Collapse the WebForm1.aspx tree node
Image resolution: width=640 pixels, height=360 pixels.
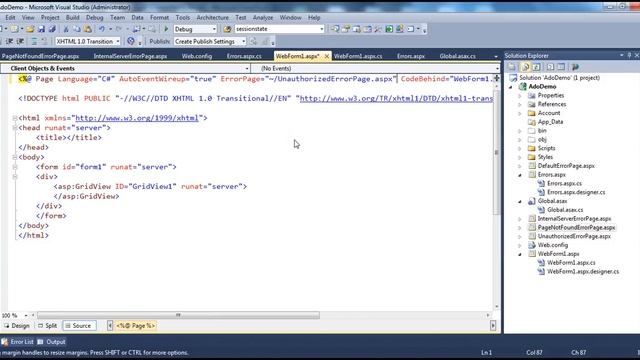pos(520,254)
